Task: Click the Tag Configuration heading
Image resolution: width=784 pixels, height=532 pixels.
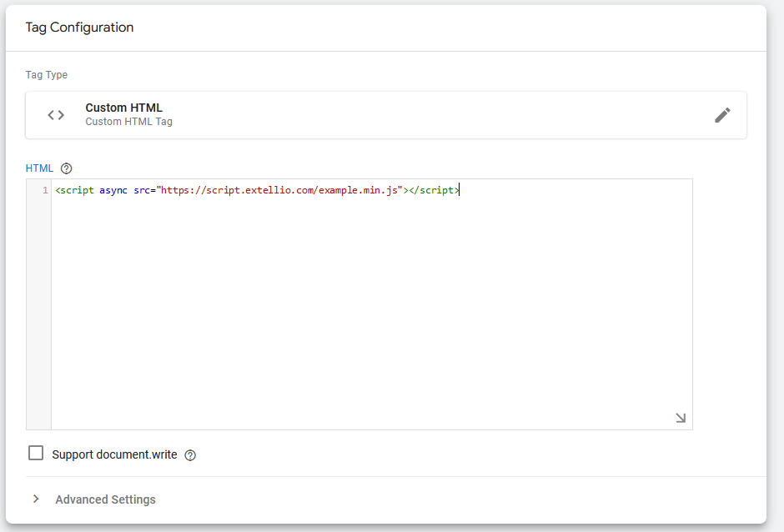Action: (x=79, y=28)
